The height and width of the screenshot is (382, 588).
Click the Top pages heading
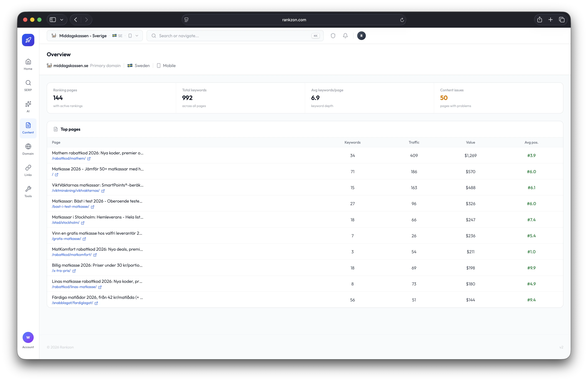click(70, 129)
